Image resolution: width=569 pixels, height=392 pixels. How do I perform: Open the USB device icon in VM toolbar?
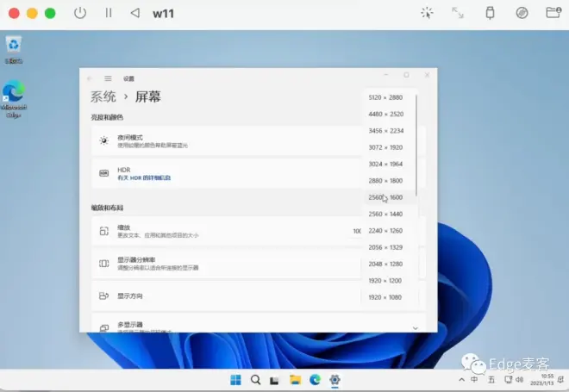click(x=490, y=13)
